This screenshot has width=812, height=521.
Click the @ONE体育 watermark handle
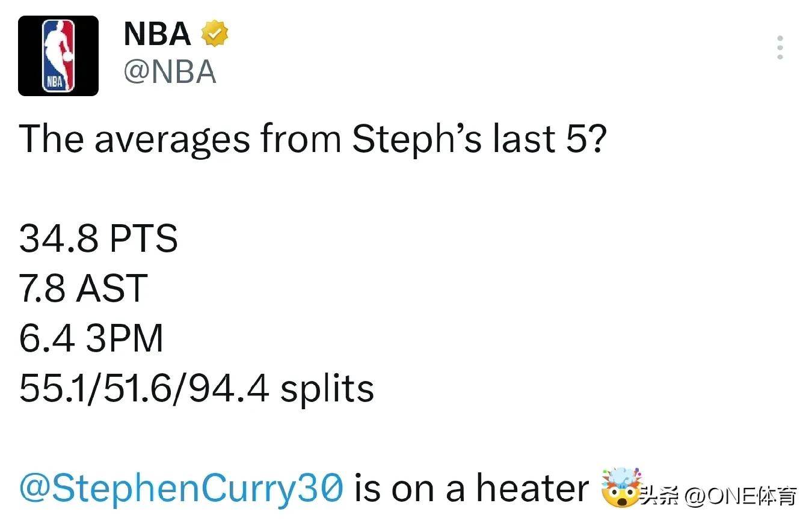click(740, 496)
